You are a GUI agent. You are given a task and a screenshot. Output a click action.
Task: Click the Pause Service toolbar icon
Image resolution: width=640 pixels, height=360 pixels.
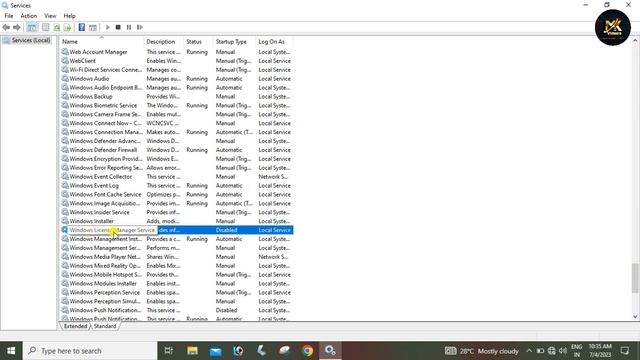pos(129,27)
